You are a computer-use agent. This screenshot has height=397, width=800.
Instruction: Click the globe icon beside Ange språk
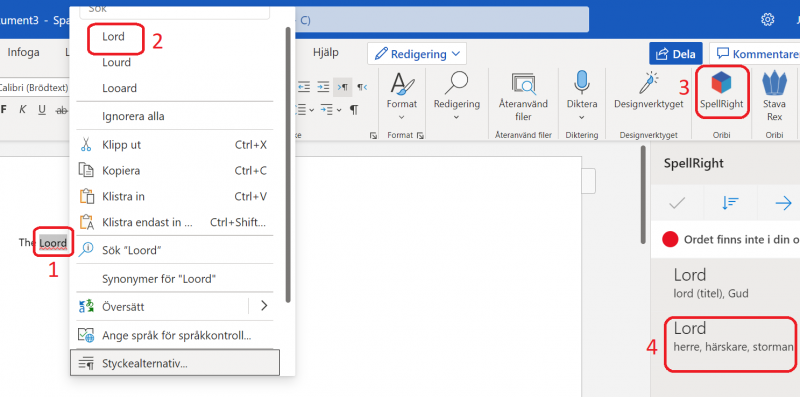[86, 335]
